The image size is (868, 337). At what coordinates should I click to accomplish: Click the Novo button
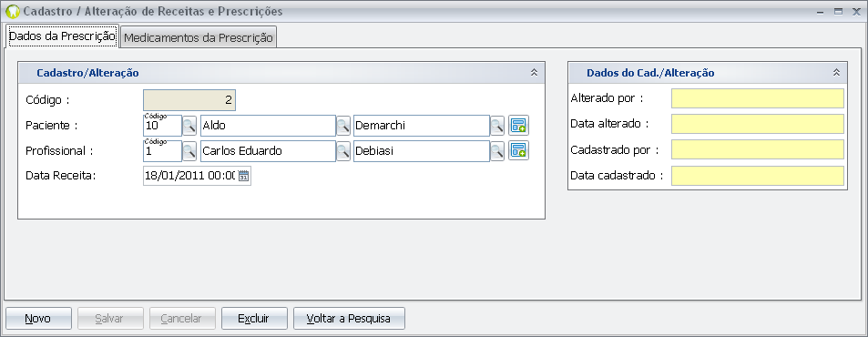38,319
